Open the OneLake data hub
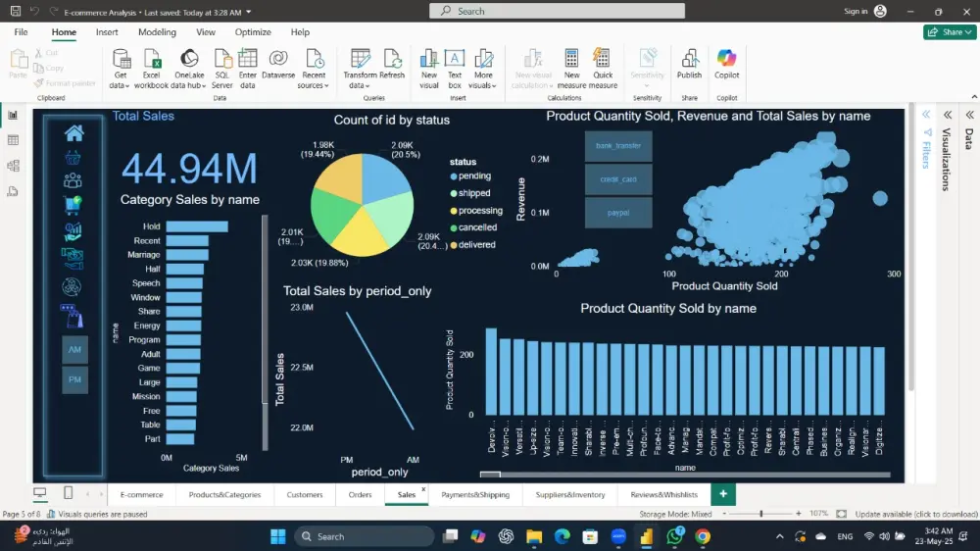Viewport: 980px width, 551px height. click(189, 69)
